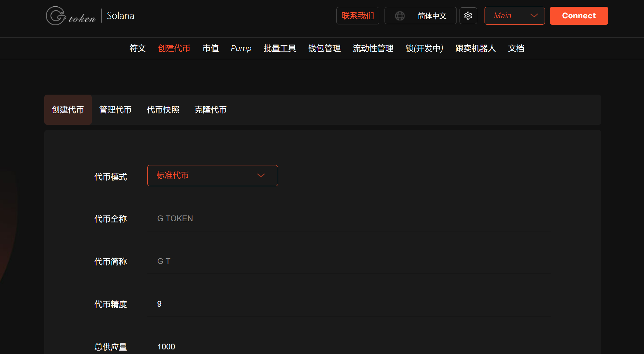
Task: Click the G token logo
Action: click(71, 16)
